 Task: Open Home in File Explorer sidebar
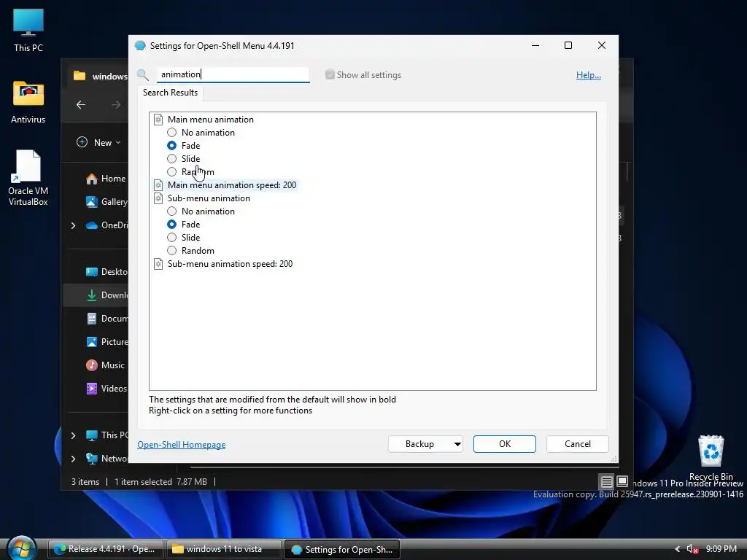[106, 179]
